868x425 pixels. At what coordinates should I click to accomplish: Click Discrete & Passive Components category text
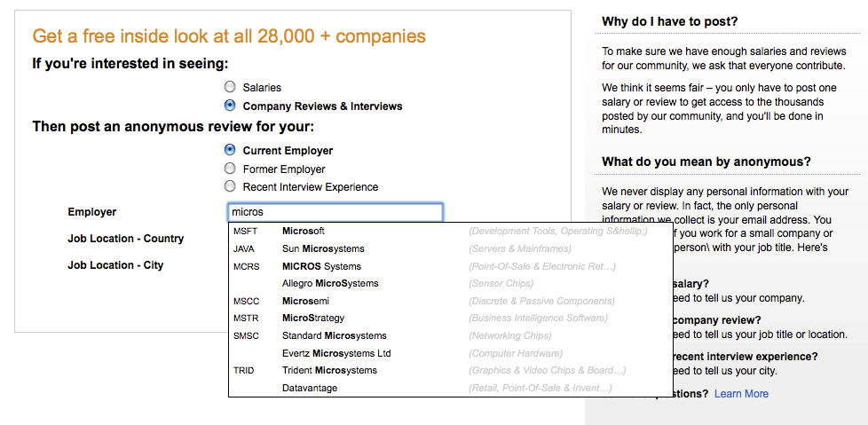(x=541, y=301)
